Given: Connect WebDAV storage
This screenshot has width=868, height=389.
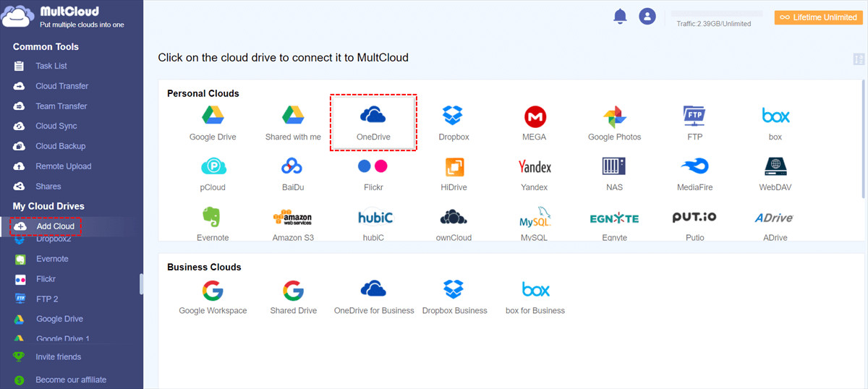Looking at the screenshot, I should [x=775, y=174].
